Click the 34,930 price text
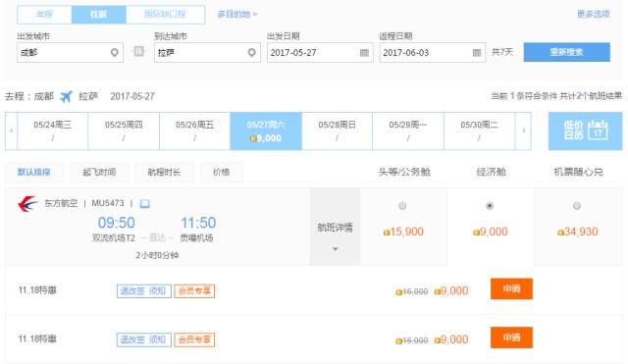 pos(578,232)
